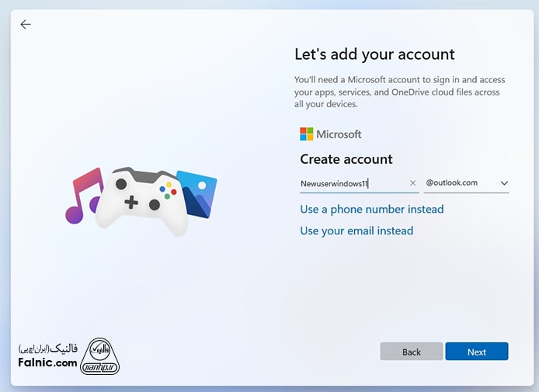Clear the username with the X icon
The width and height of the screenshot is (539, 392).
coord(412,184)
